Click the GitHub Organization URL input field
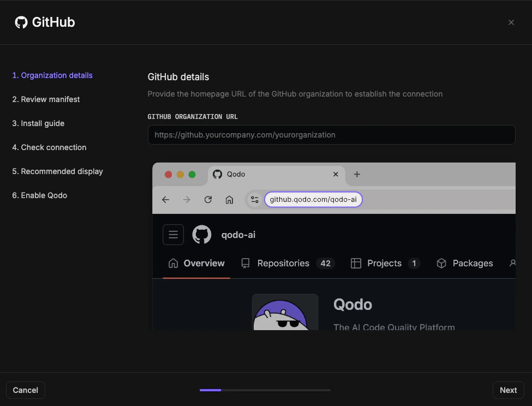The height and width of the screenshot is (406, 532). click(331, 134)
